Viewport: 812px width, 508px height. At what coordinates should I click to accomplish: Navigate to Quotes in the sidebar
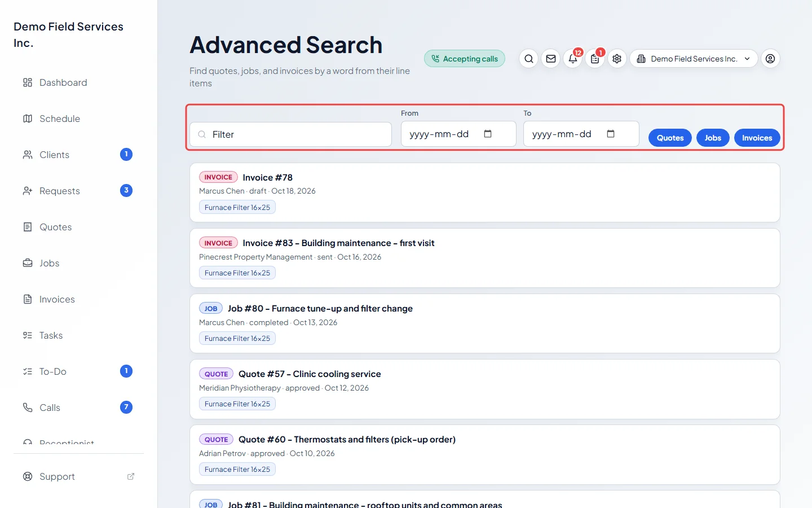(x=78, y=227)
